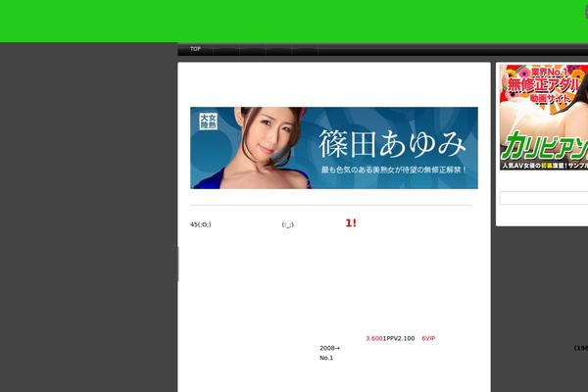
Task: Click the red "1!" text
Action: [350, 223]
